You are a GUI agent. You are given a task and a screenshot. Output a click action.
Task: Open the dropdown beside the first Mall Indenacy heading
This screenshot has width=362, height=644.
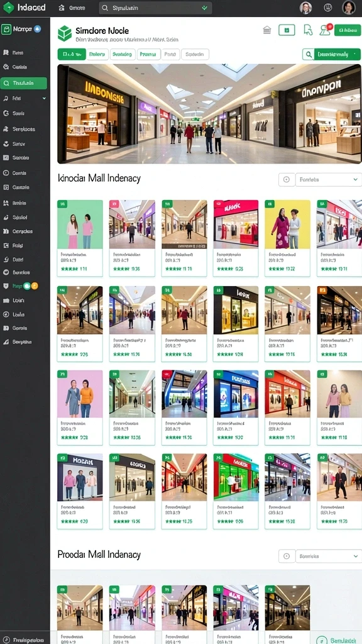point(328,179)
